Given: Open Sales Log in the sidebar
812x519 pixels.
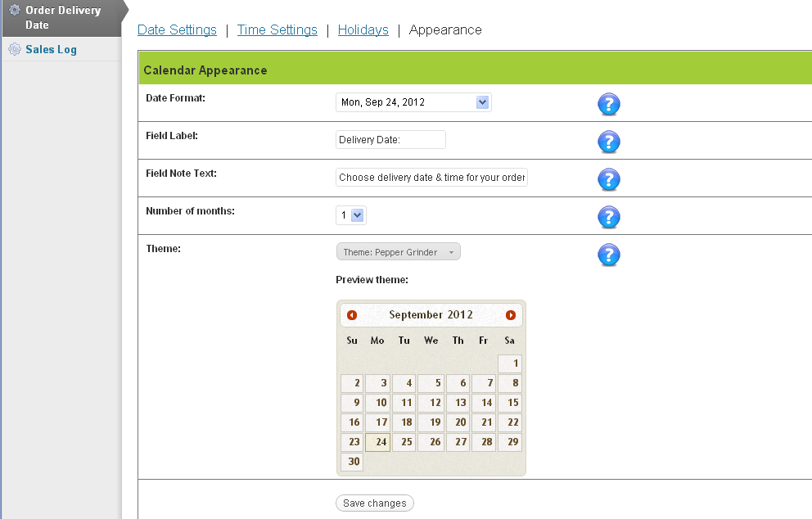Looking at the screenshot, I should tap(51, 49).
